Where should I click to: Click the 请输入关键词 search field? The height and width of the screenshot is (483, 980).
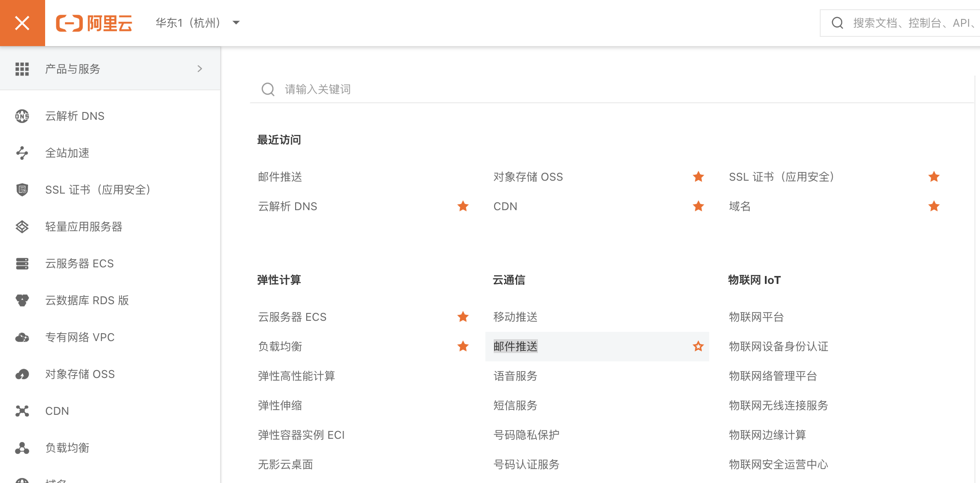[x=414, y=89]
